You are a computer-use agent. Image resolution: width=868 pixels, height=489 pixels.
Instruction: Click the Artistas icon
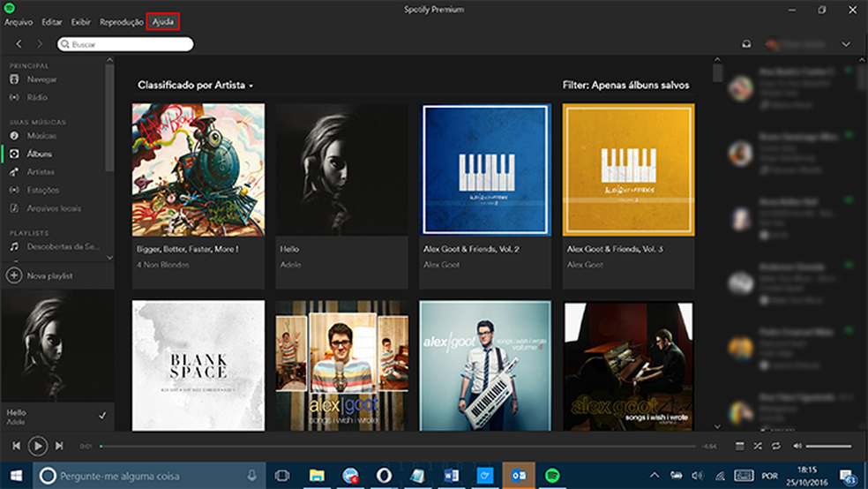tap(14, 172)
